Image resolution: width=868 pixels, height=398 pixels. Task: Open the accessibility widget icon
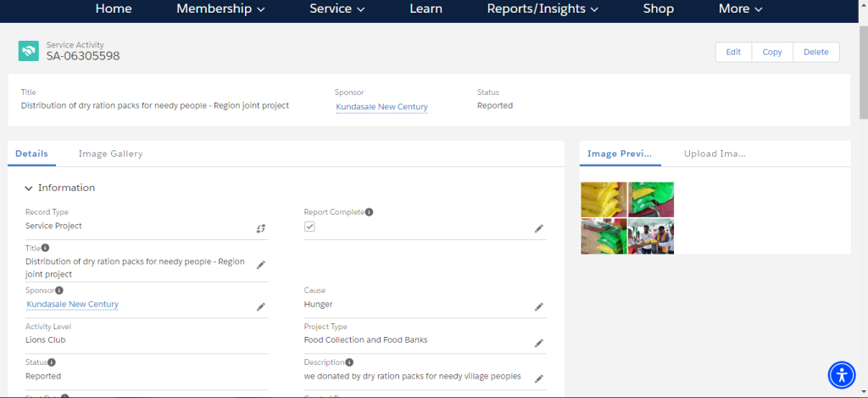pyautogui.click(x=842, y=375)
